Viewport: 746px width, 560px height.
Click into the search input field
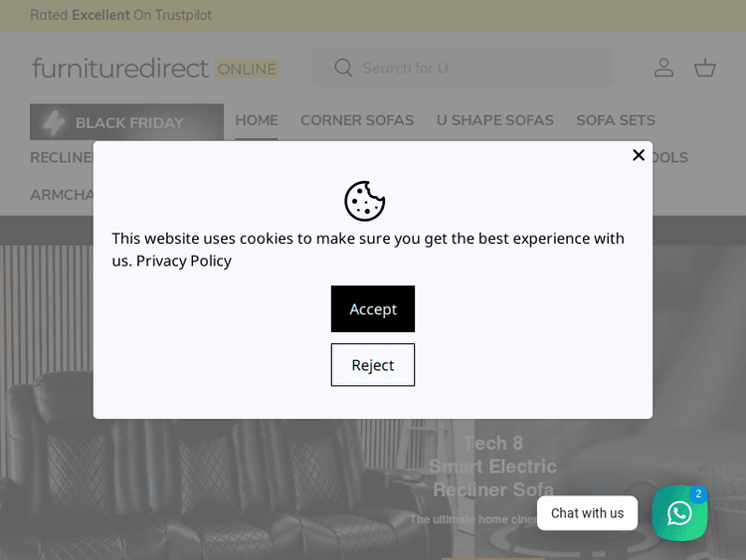[x=477, y=68]
